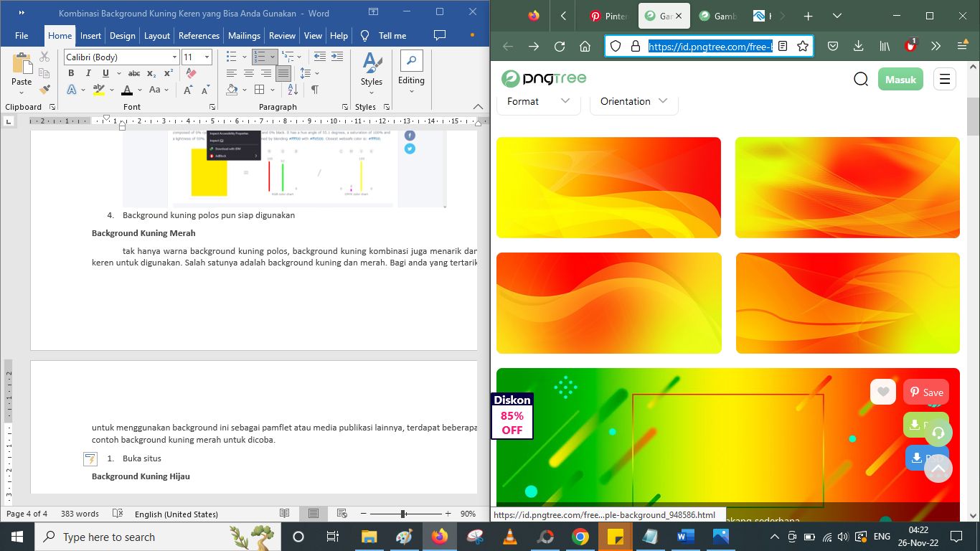
Task: Increase font size with grow icon
Action: (x=188, y=90)
